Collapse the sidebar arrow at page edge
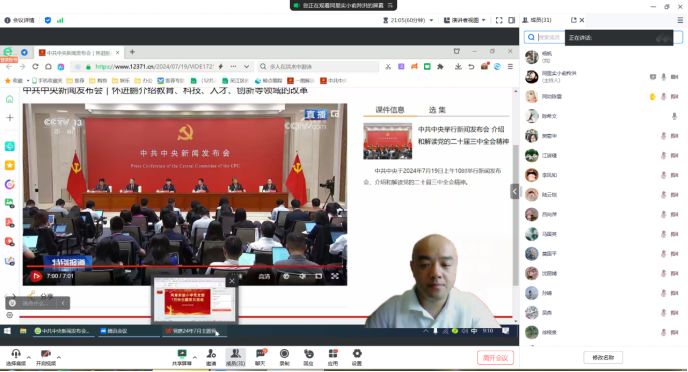688x372 pixels. 514,191
